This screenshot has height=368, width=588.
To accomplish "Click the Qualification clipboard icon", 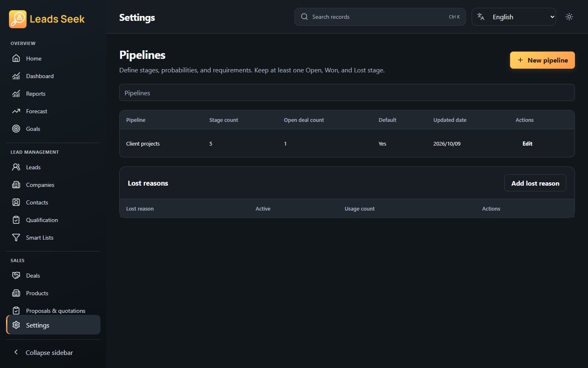I will click(16, 220).
